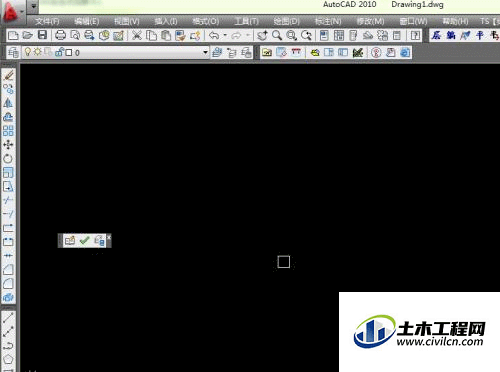Click the Redo arrow icon
Screen dimensions: 500x372
click(236, 35)
